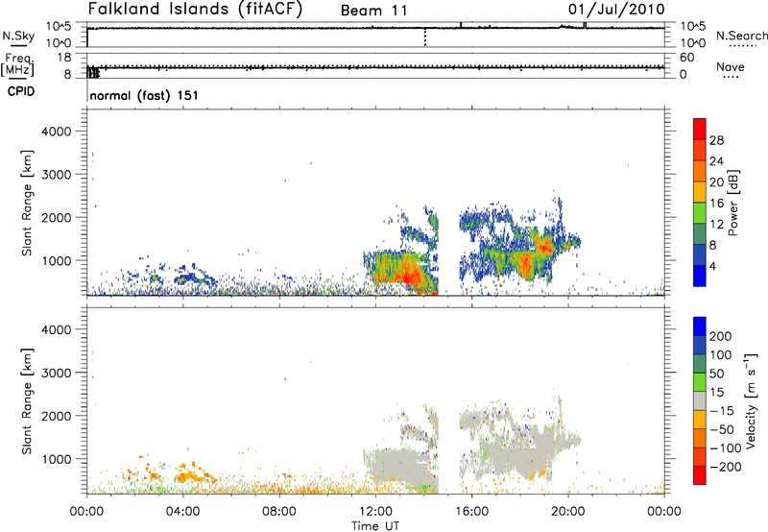
Task: Click "16" on the power colorbar
Action: click(716, 204)
